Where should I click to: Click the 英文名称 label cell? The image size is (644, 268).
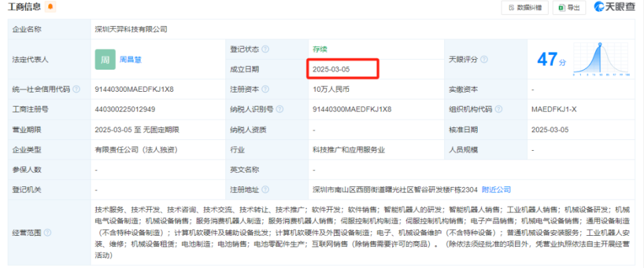(x=267, y=170)
